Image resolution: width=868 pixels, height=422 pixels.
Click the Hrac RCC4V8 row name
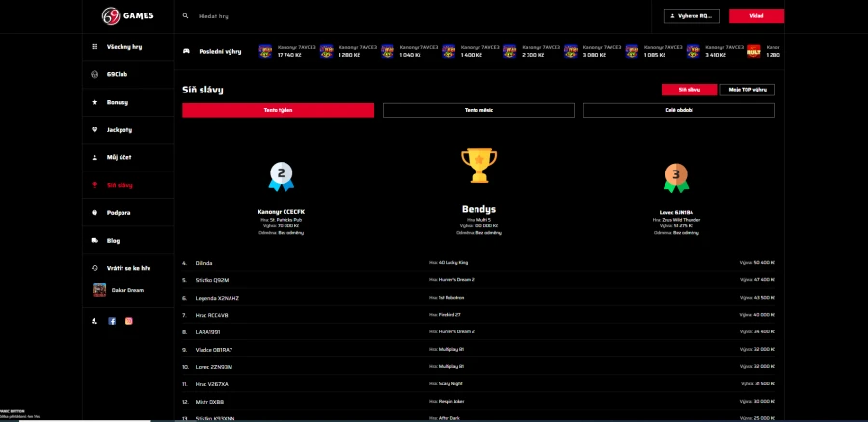coord(211,315)
